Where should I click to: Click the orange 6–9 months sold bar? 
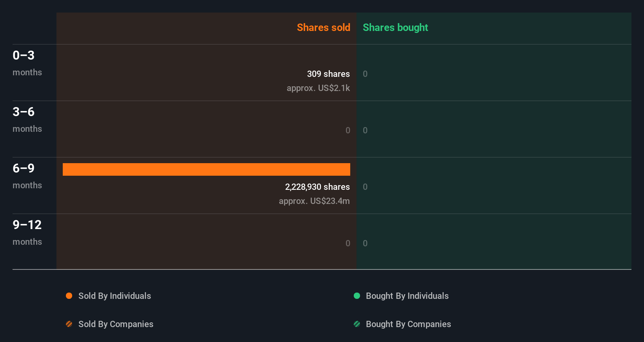point(206,169)
